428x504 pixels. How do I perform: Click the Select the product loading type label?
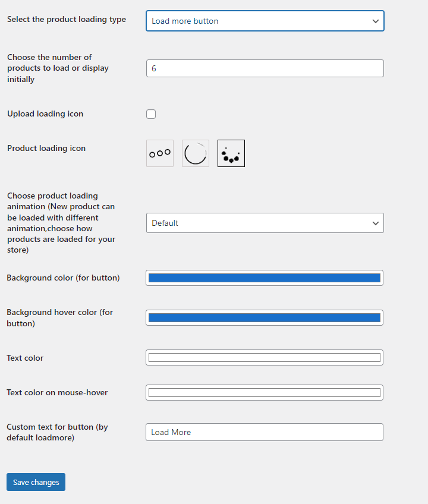[67, 19]
